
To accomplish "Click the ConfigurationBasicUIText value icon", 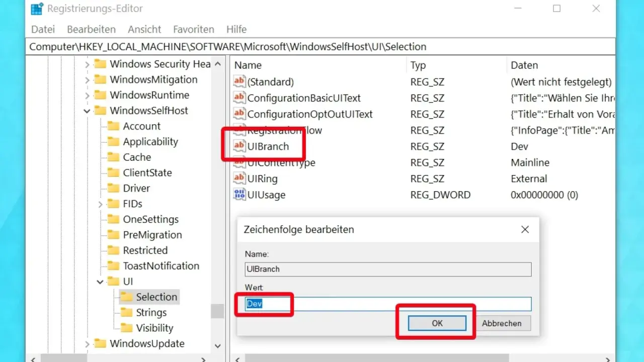I will point(239,98).
